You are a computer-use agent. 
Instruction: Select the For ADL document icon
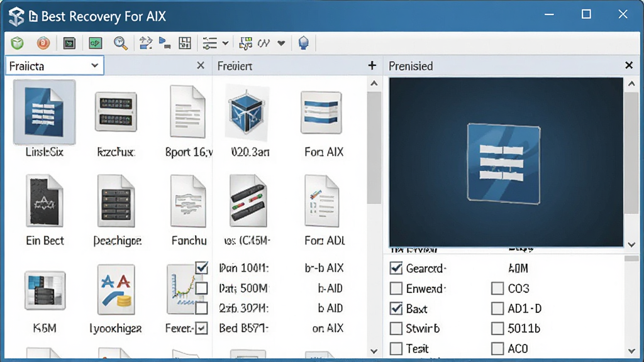pyautogui.click(x=322, y=200)
